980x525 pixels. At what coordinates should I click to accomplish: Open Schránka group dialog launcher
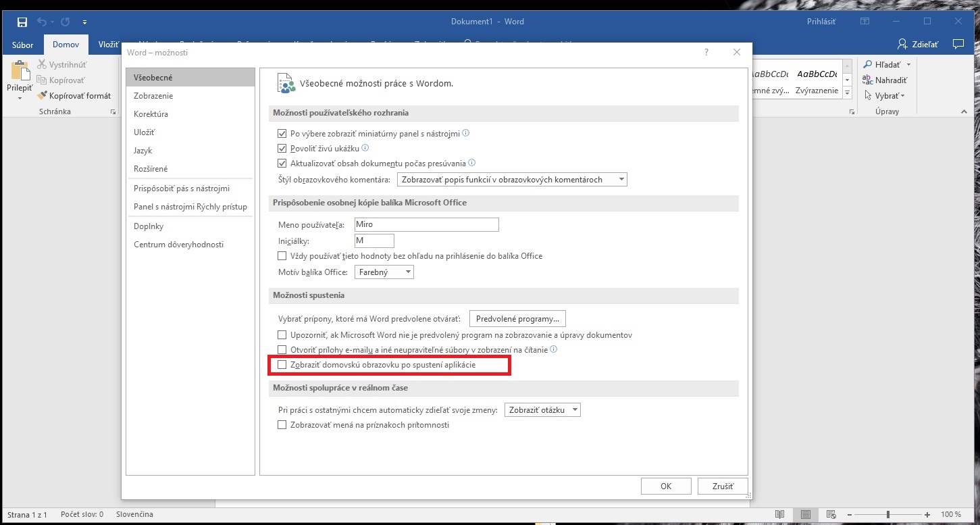click(113, 112)
